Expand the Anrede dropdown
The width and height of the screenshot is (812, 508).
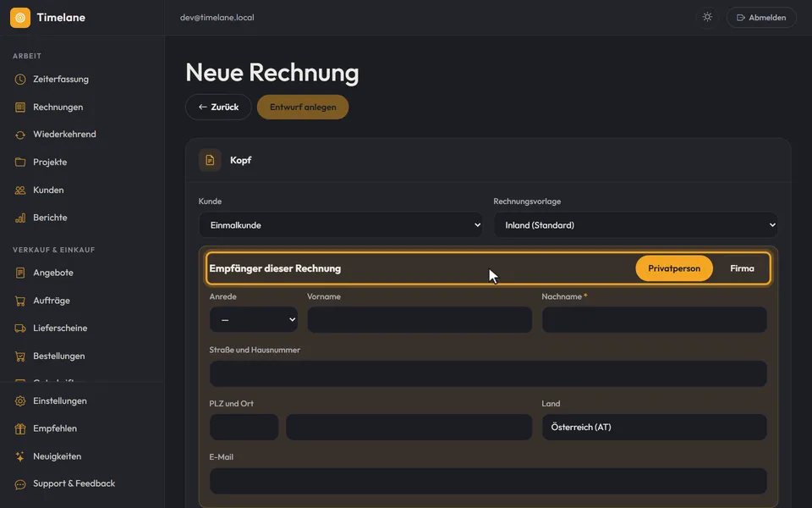[254, 319]
